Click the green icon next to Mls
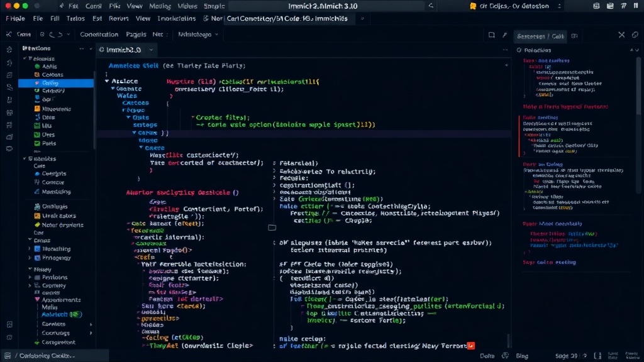644x362 pixels. tap(37, 126)
